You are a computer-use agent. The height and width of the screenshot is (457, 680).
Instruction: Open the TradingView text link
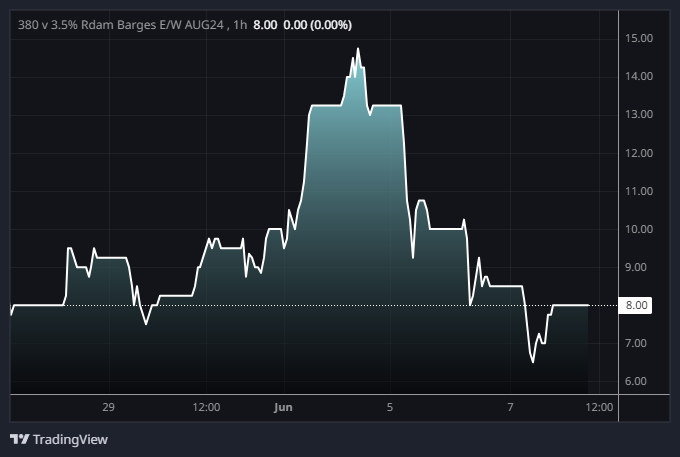70,439
